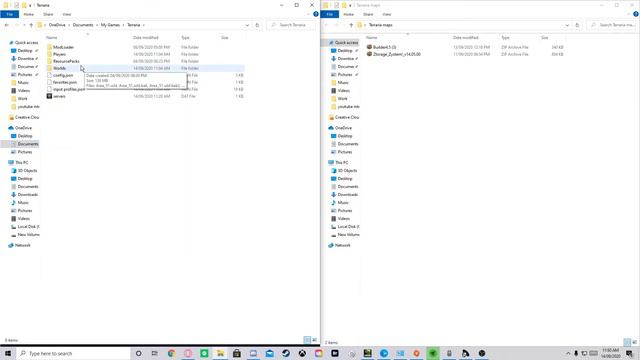
Task: Go up one level in Terraria maps window
Action: pos(351,25)
